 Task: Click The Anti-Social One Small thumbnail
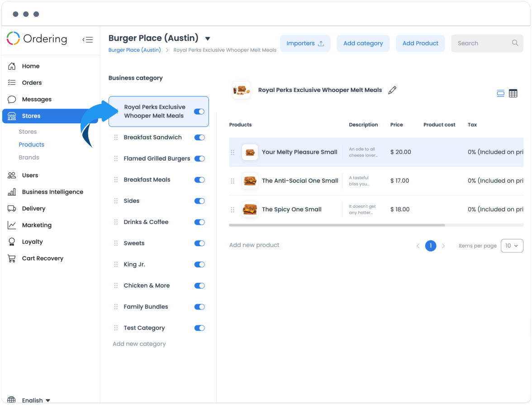pos(250,181)
